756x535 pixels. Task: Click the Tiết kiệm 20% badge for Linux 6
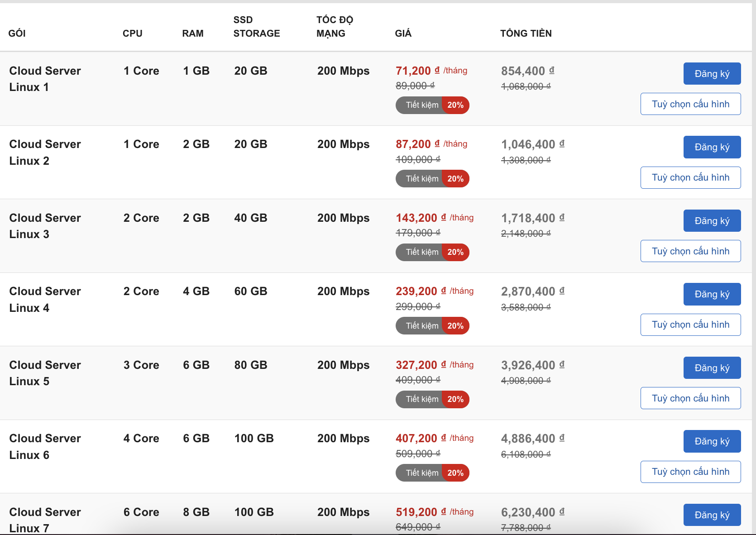[432, 473]
